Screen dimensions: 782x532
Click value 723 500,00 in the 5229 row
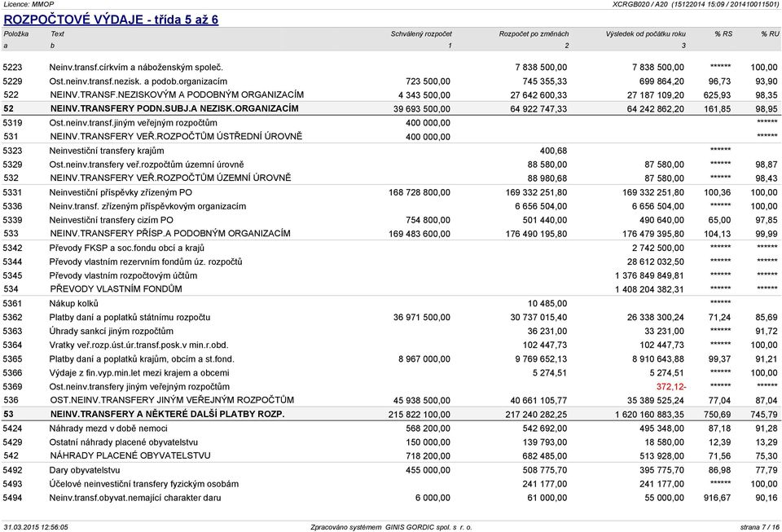[x=428, y=81]
